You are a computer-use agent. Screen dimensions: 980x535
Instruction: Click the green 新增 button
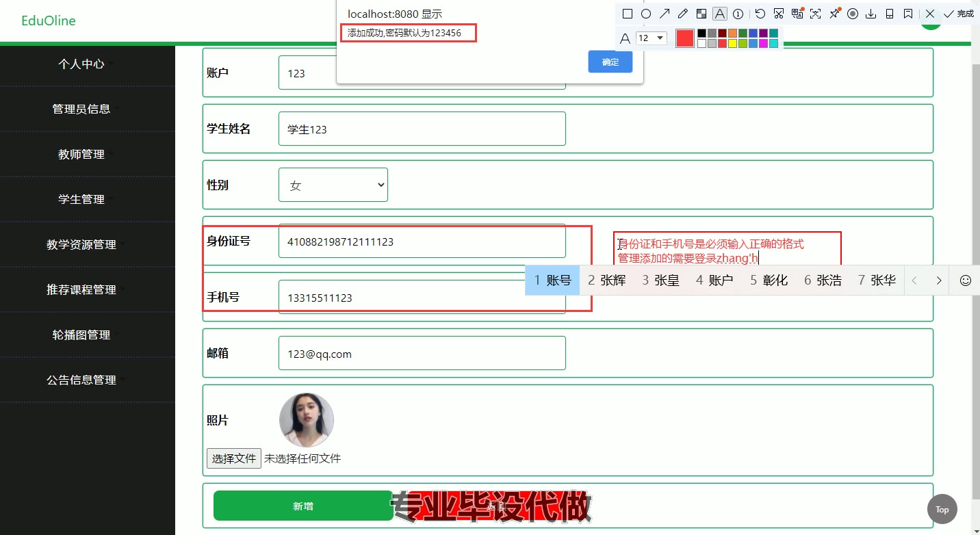coord(303,506)
